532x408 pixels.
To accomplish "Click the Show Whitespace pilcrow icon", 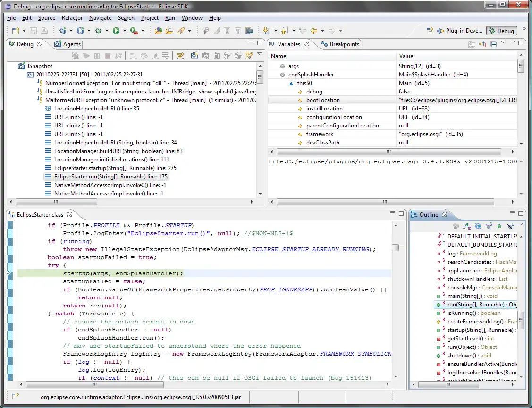I will [x=238, y=31].
